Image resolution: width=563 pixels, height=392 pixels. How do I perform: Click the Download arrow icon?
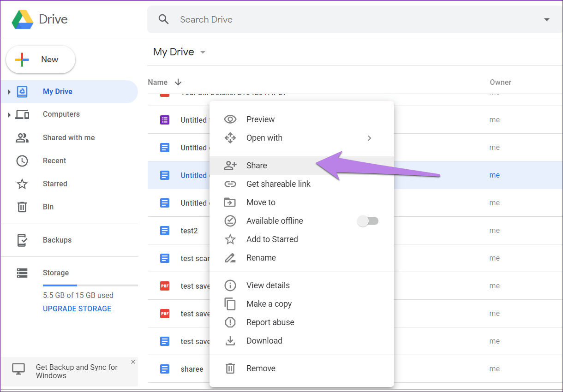click(230, 341)
